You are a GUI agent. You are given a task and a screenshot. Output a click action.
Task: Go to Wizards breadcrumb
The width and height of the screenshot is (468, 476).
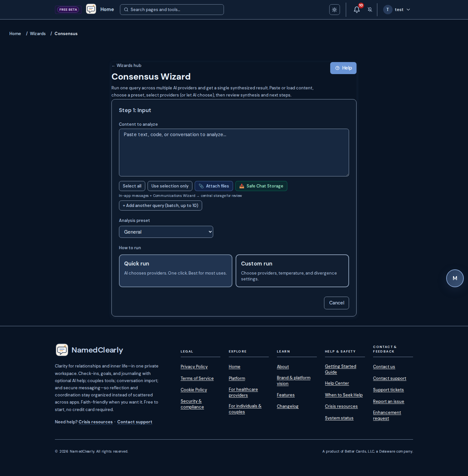click(x=38, y=33)
